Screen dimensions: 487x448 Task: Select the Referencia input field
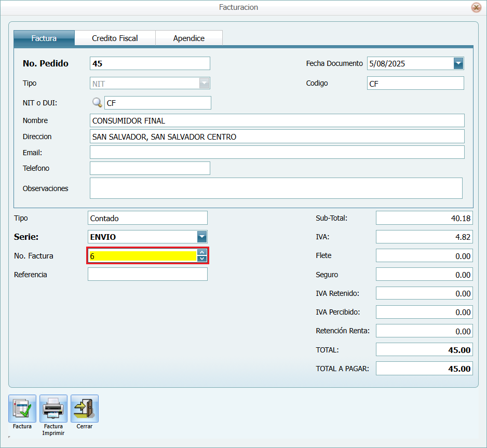pos(147,274)
